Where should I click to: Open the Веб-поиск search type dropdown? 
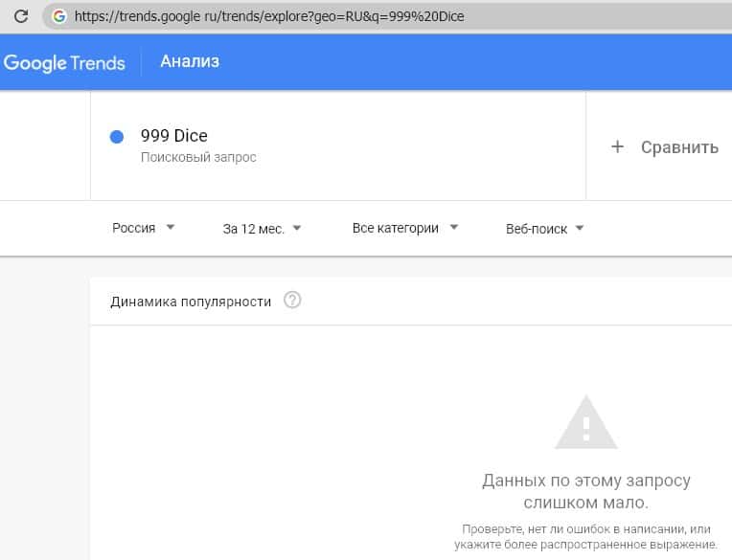(544, 228)
